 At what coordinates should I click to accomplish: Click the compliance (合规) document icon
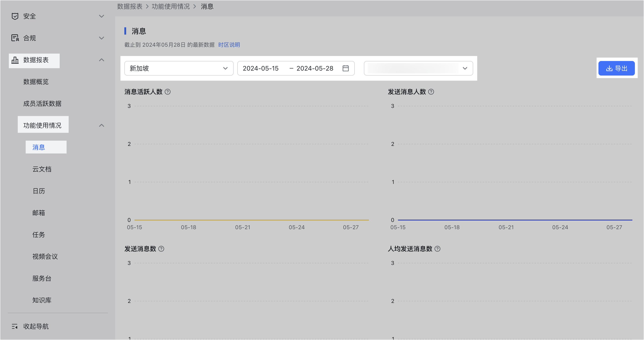point(15,38)
